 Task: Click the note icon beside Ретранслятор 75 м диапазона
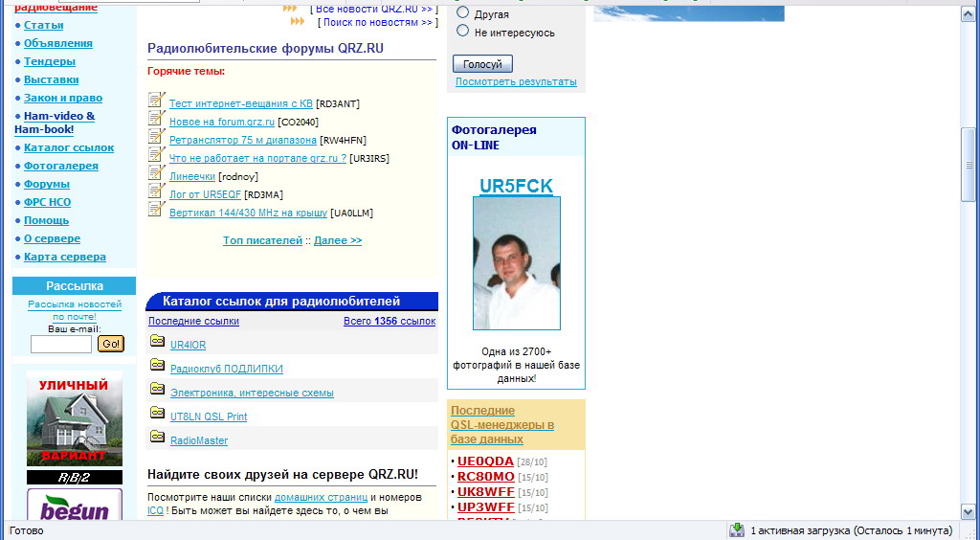click(157, 136)
